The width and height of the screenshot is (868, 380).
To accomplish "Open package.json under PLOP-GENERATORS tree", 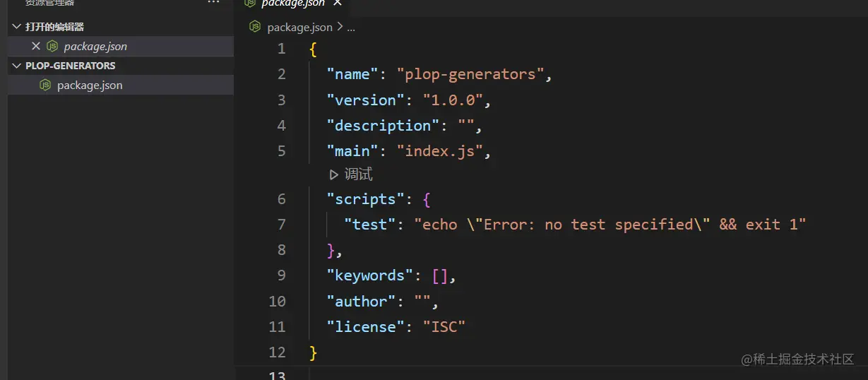I will point(90,85).
